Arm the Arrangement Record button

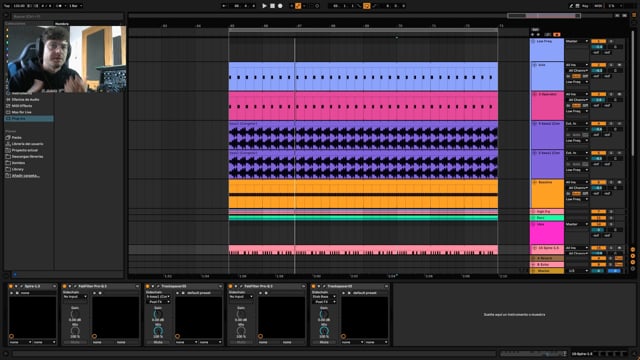(x=280, y=6)
